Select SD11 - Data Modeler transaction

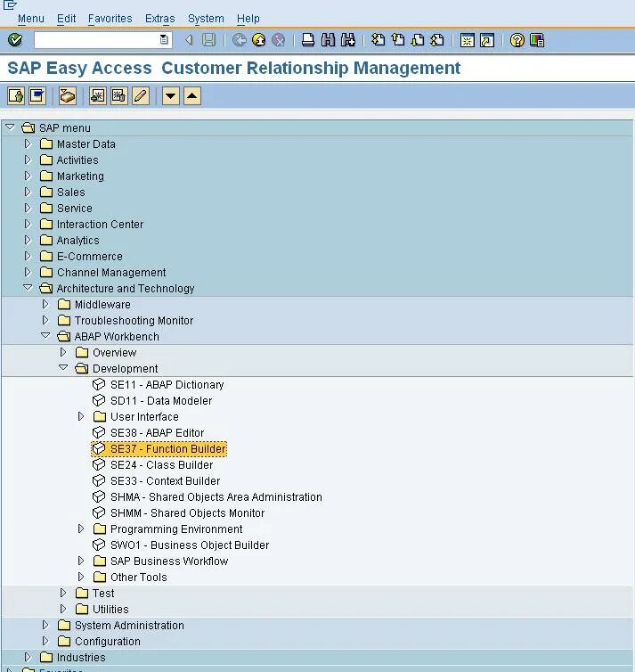(161, 401)
